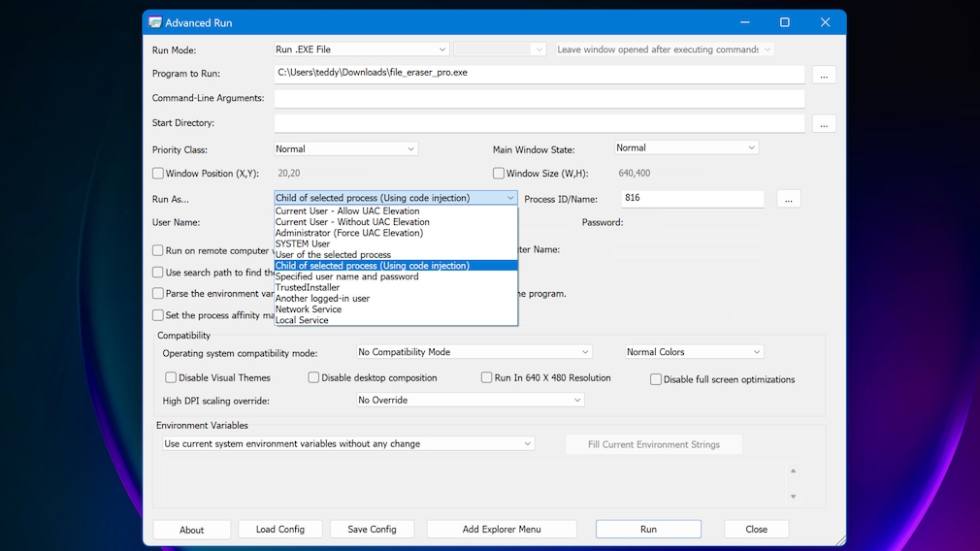Select TrustedInstaller from the Run As list

(307, 287)
